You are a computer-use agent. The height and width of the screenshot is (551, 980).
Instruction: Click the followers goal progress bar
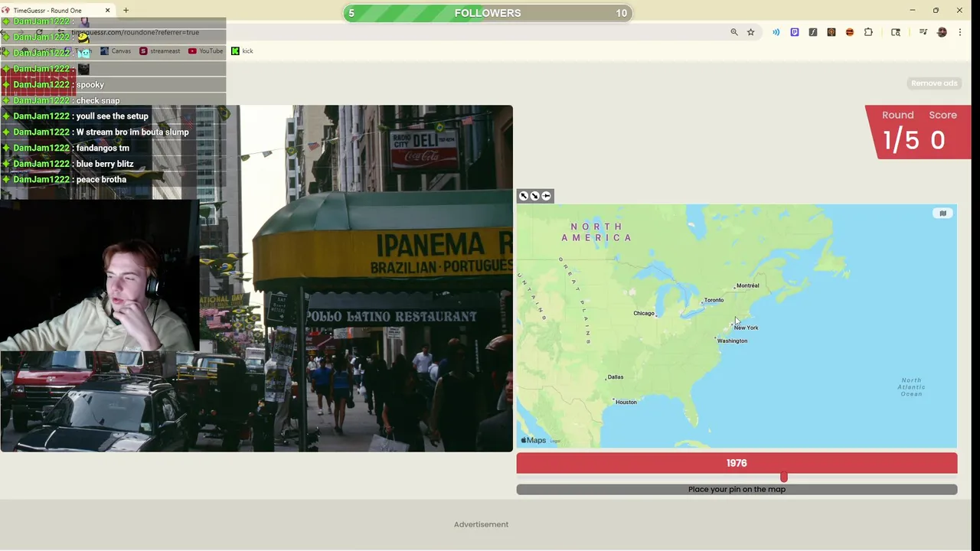coord(488,13)
